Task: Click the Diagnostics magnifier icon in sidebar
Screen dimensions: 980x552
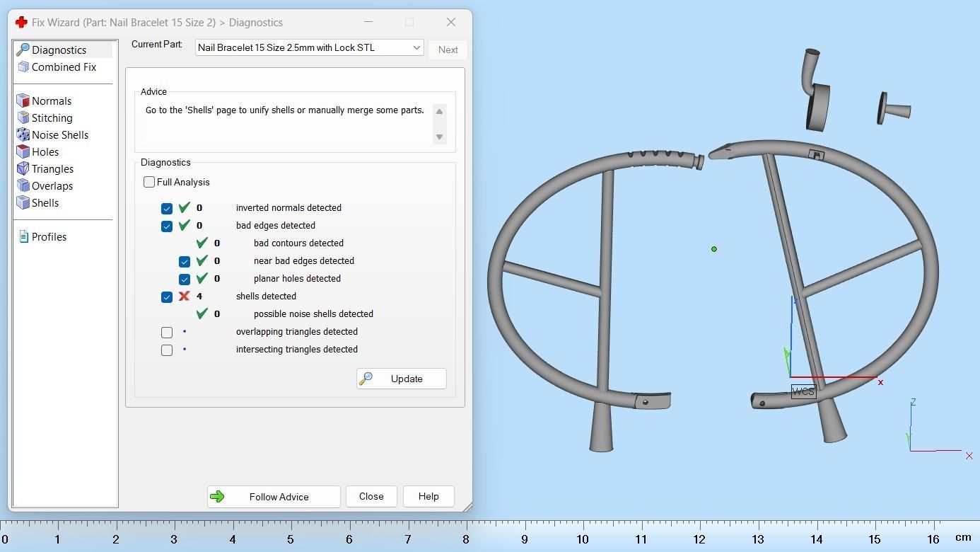Action: [23, 50]
